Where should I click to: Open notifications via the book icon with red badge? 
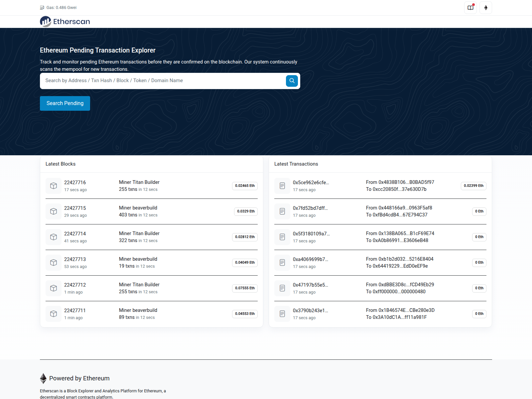(x=470, y=7)
